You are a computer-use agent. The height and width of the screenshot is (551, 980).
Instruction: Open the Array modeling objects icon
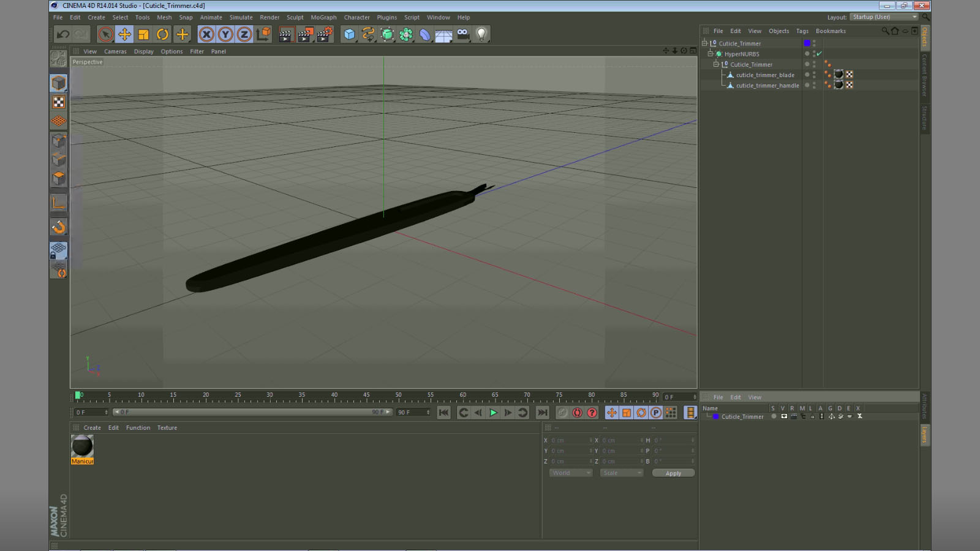click(406, 34)
